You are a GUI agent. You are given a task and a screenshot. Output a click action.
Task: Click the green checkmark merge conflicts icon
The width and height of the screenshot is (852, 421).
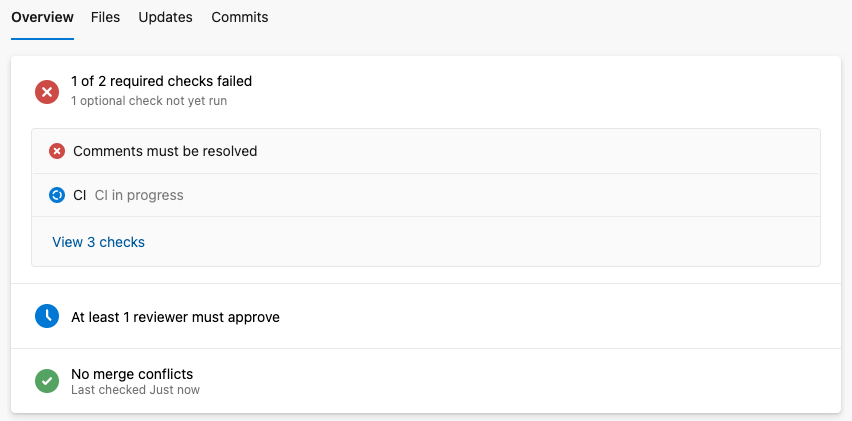point(47,381)
